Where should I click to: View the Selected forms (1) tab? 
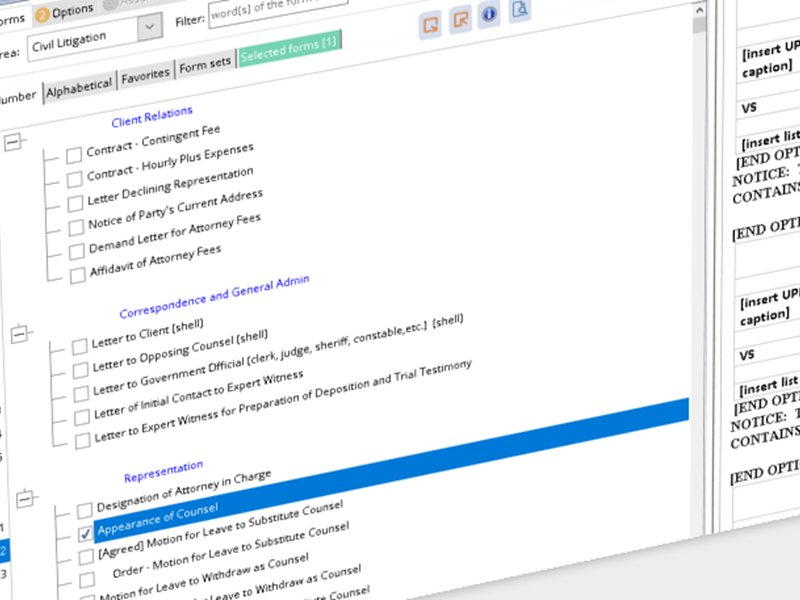289,48
